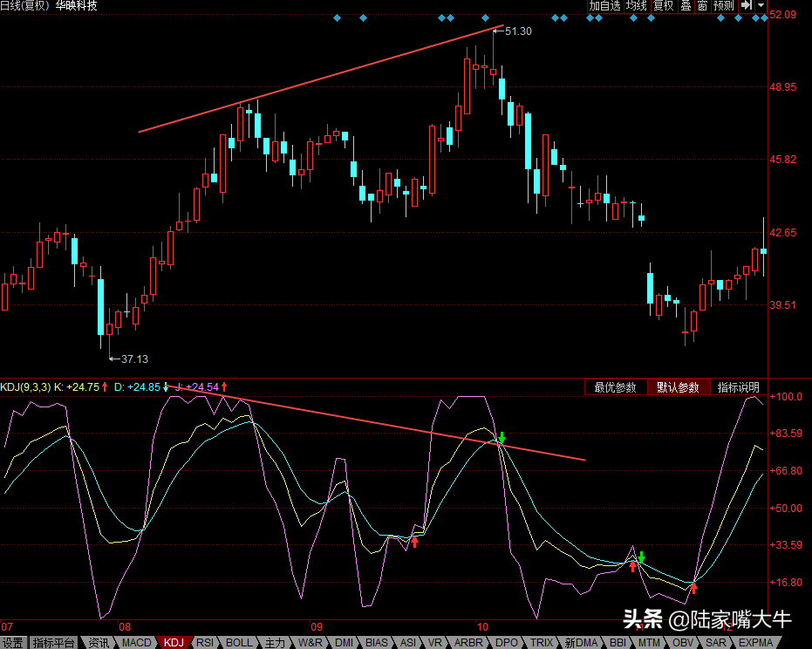Switch to the ASI indicator tab
This screenshot has height=649, width=812.
[408, 643]
